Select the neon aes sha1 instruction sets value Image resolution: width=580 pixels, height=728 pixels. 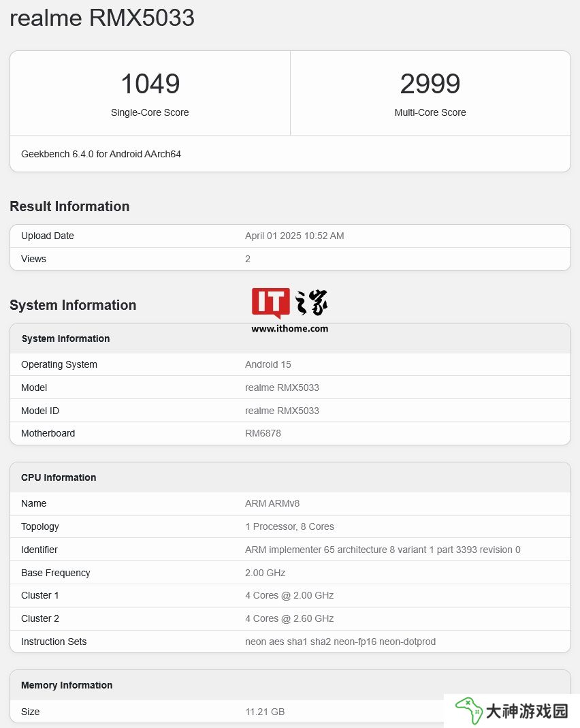pos(340,642)
